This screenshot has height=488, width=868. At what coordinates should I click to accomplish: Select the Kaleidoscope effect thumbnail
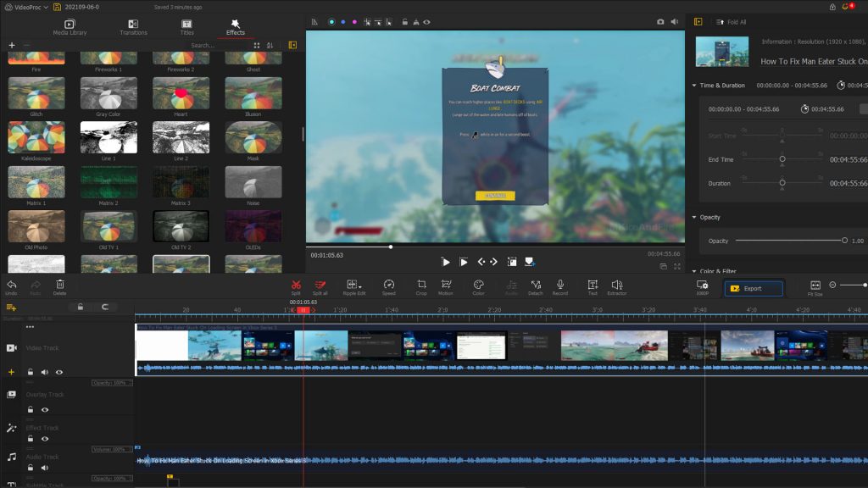point(36,137)
